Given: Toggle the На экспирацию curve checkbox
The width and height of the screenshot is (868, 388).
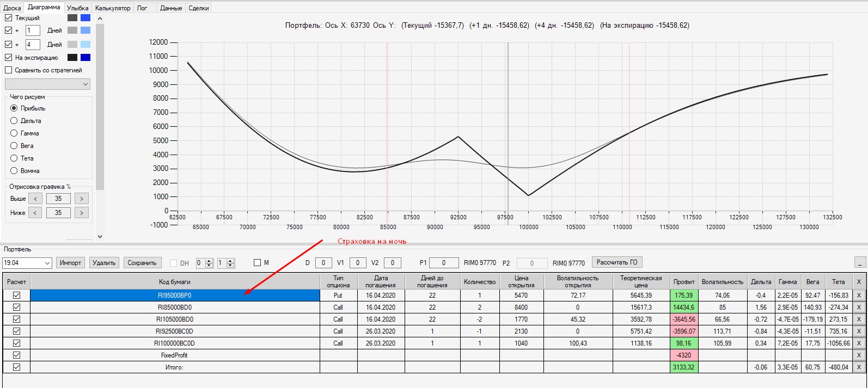Looking at the screenshot, I should (x=8, y=57).
